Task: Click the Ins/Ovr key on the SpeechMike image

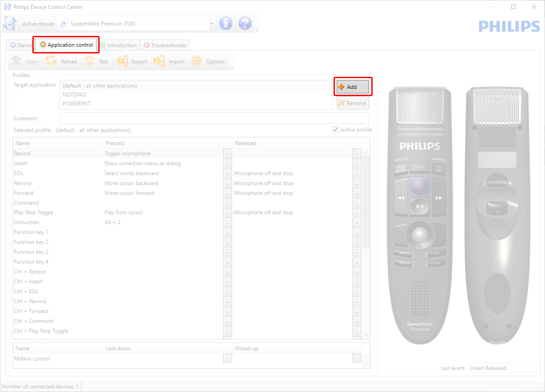Action: coord(439,168)
